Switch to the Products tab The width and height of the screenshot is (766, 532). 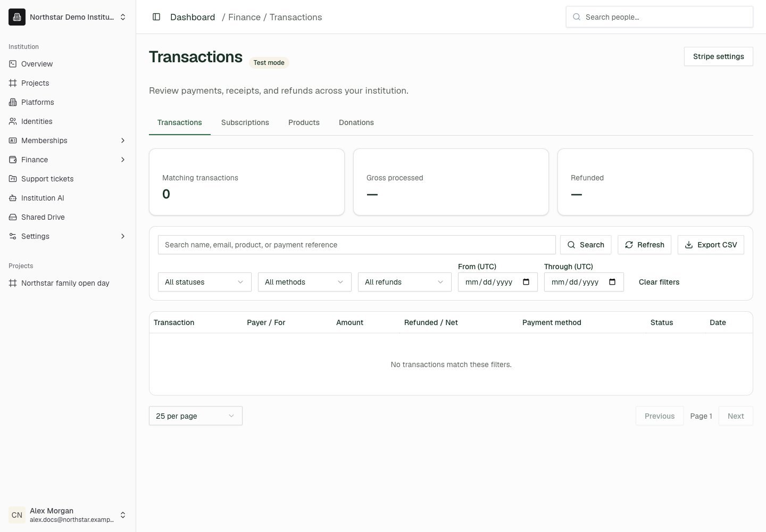[x=304, y=122]
